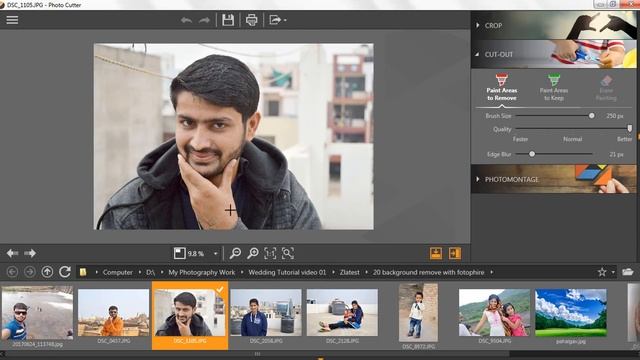Open 20 background remove with fotophire breadcrumb
640x360 pixels.
click(429, 272)
